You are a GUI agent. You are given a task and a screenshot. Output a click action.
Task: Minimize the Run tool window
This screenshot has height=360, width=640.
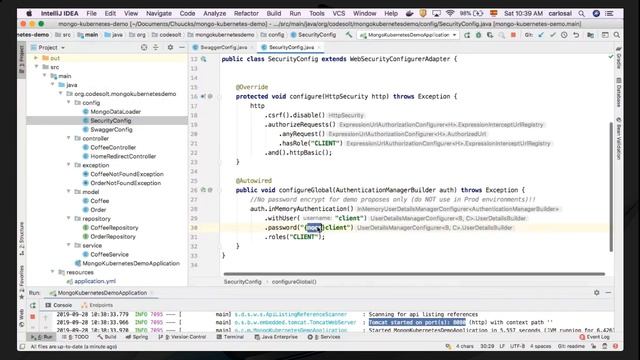608,293
